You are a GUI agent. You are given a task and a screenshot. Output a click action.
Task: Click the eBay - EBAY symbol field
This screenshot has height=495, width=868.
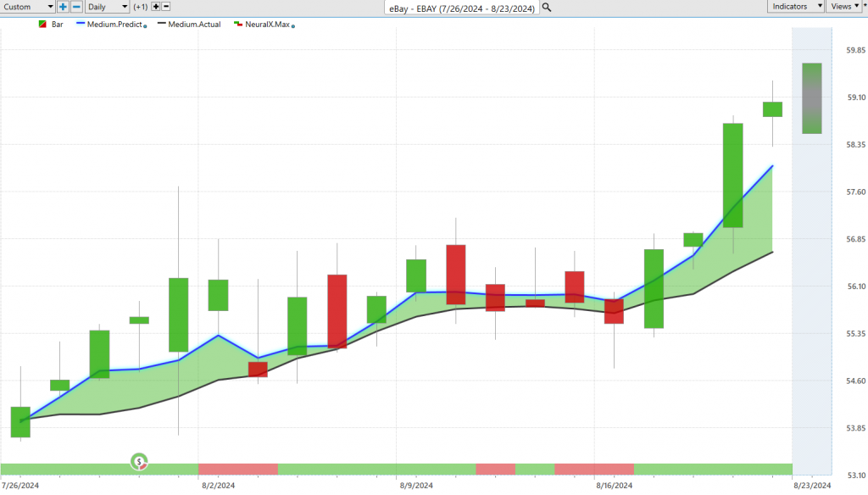tap(462, 8)
